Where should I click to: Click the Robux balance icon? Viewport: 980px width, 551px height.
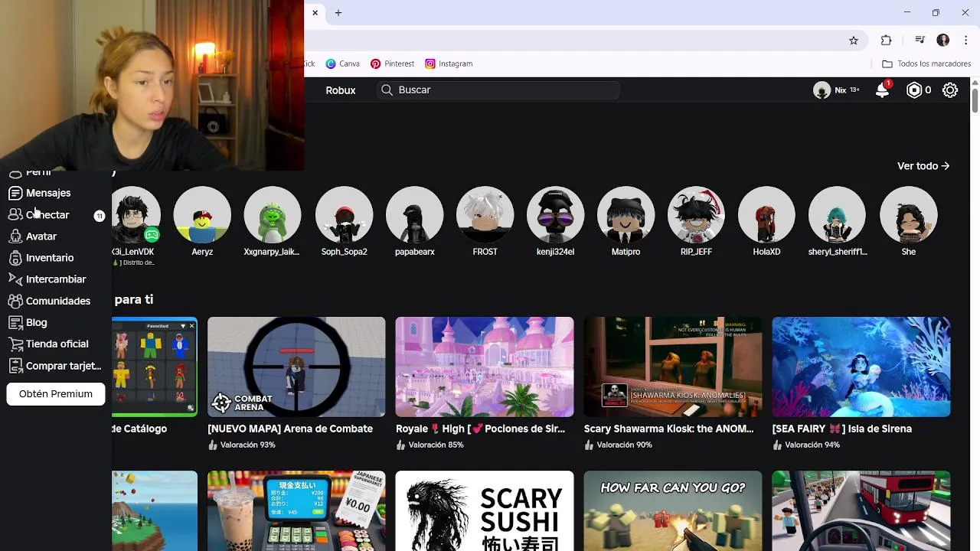click(x=914, y=90)
